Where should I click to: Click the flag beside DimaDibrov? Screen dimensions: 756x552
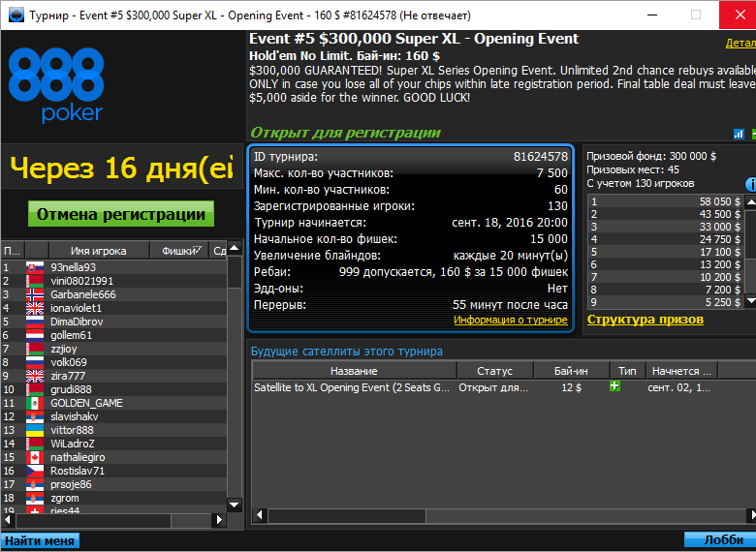click(35, 322)
